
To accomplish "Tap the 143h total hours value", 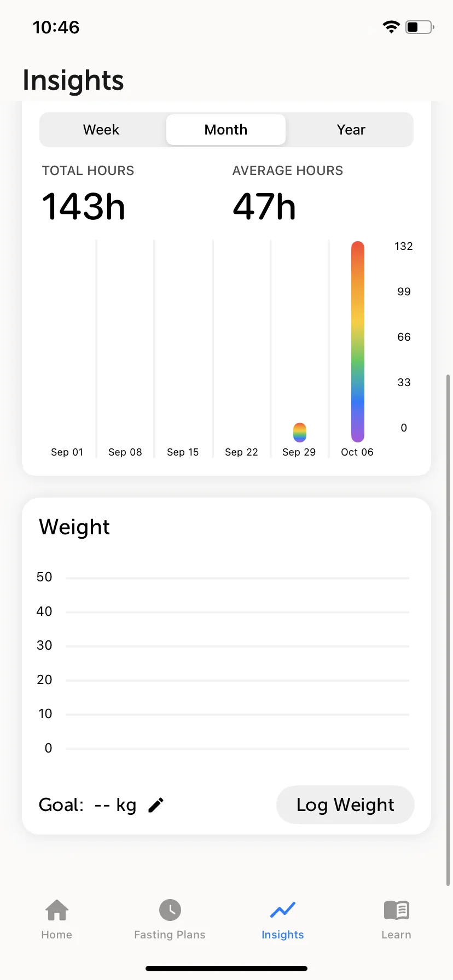I will (84, 206).
